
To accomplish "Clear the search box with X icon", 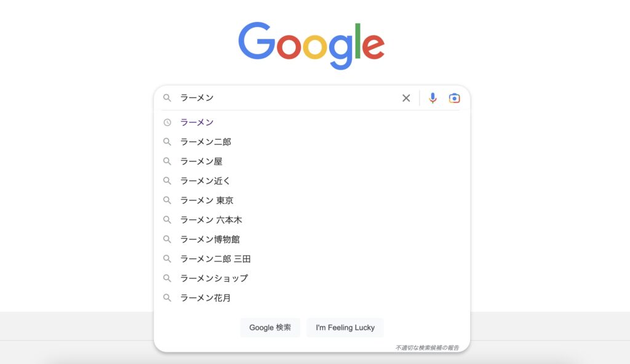I will [406, 98].
